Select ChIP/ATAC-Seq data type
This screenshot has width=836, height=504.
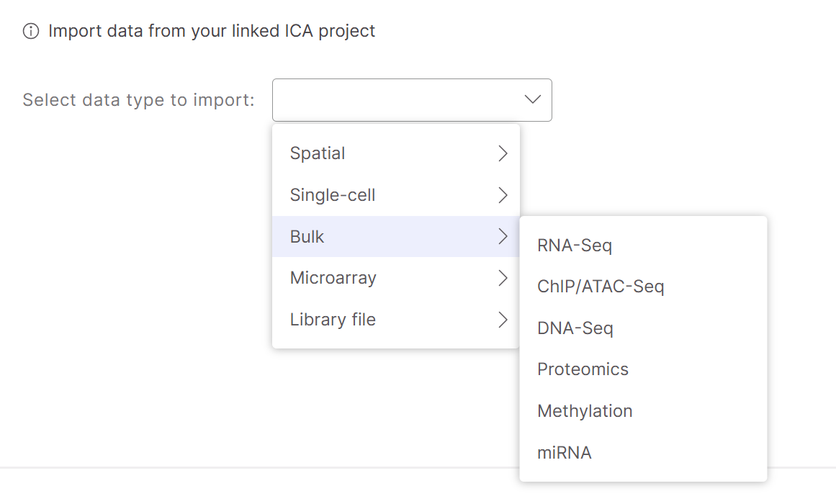tap(601, 287)
